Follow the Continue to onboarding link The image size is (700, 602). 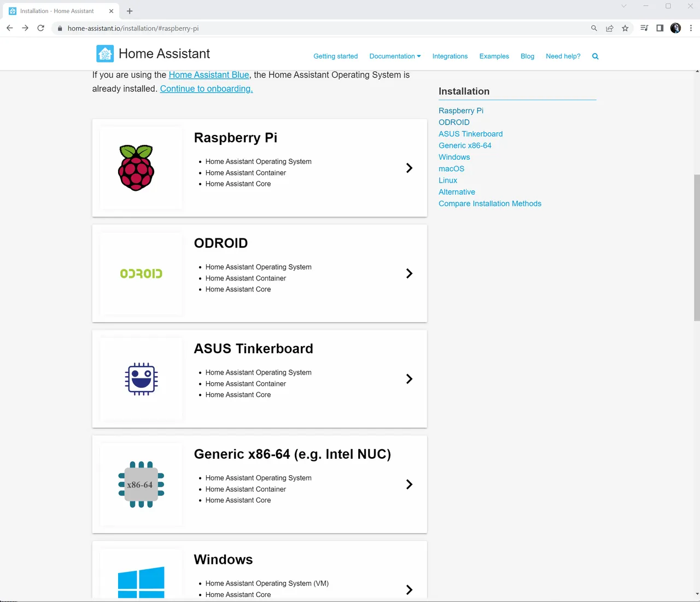pos(206,89)
